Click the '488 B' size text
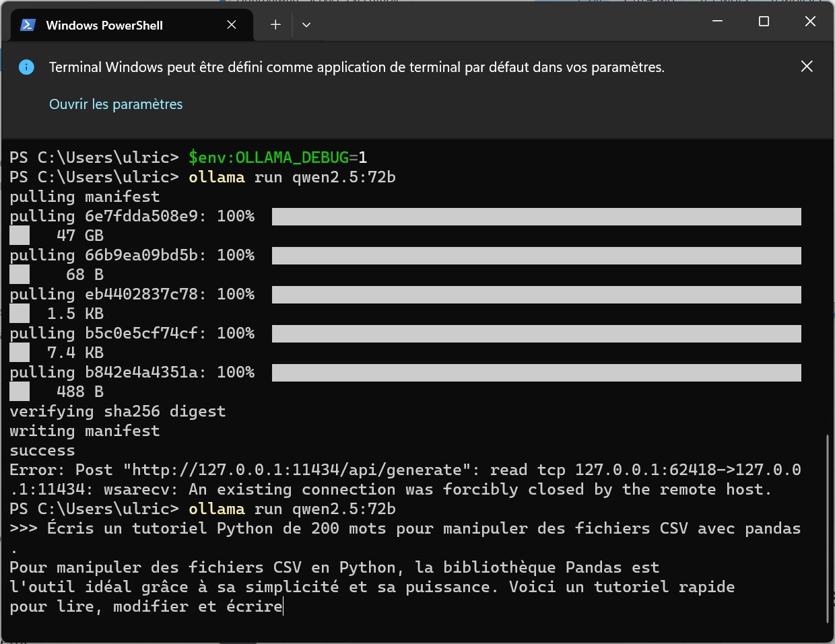Image resolution: width=835 pixels, height=644 pixels. 80,392
